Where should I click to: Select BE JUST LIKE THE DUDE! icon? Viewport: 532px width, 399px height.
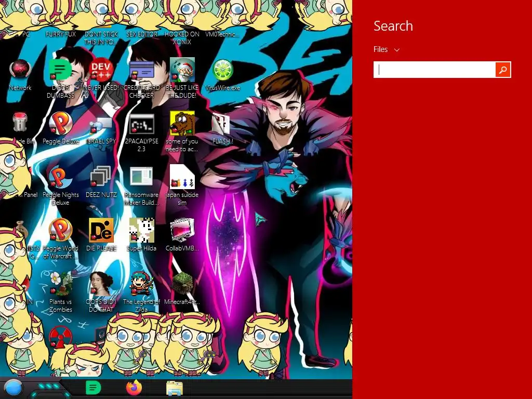click(x=182, y=71)
